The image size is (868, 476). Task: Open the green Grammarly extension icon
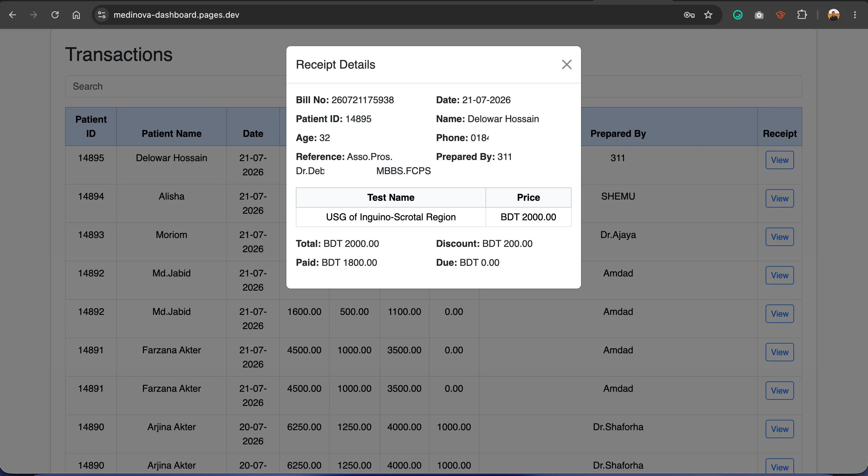click(x=738, y=15)
